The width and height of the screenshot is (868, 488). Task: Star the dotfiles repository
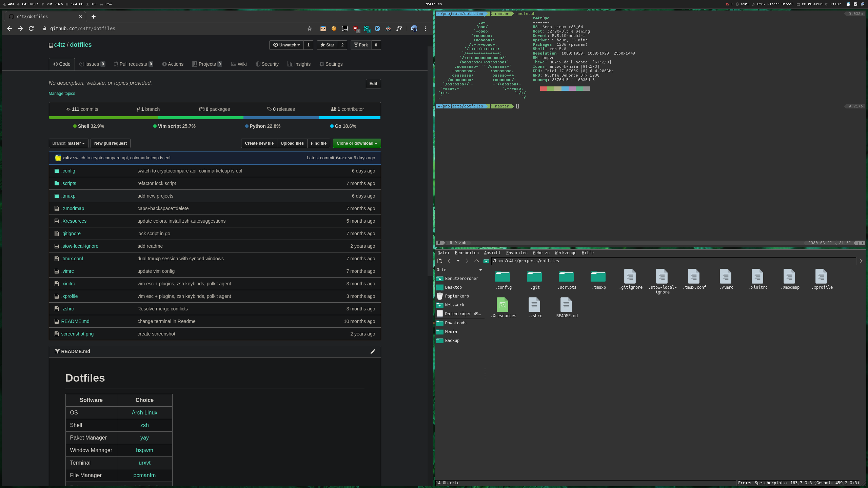(x=327, y=45)
